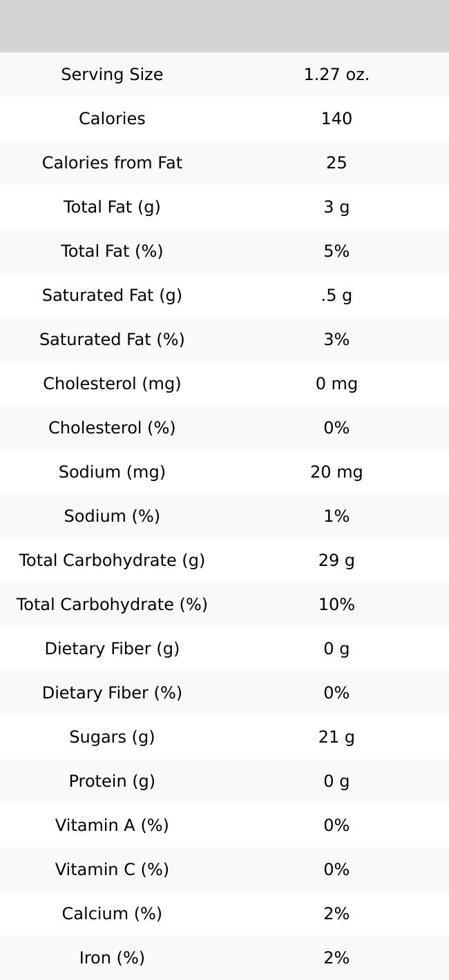Select the Iron (%) label

coord(112,958)
